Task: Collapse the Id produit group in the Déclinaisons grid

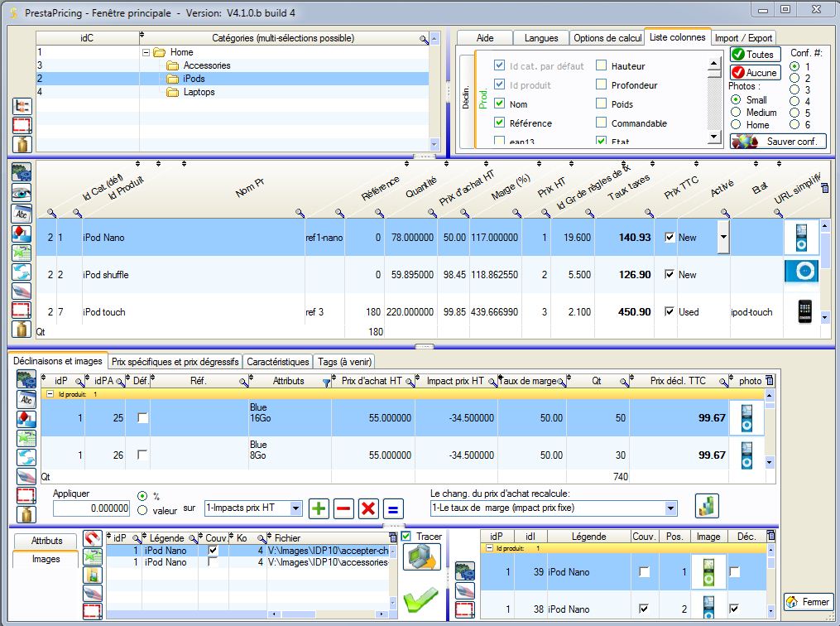Action: [x=50, y=394]
